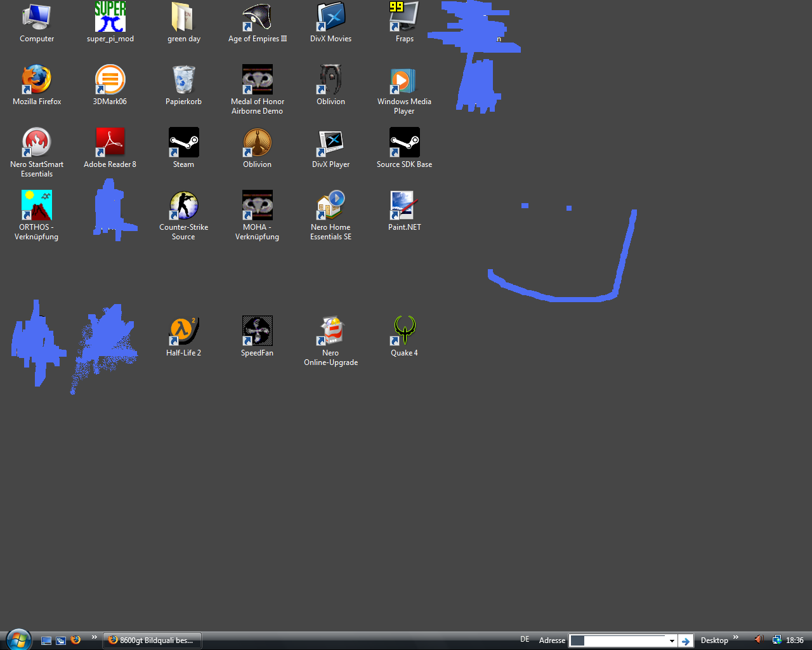Open the Computer desktop icon
812x650 pixels.
(x=37, y=23)
